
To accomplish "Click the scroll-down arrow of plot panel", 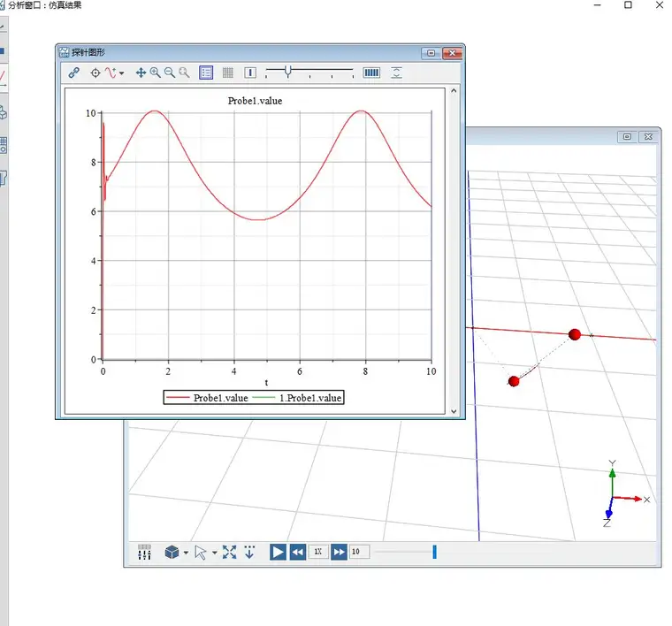I will pos(454,411).
